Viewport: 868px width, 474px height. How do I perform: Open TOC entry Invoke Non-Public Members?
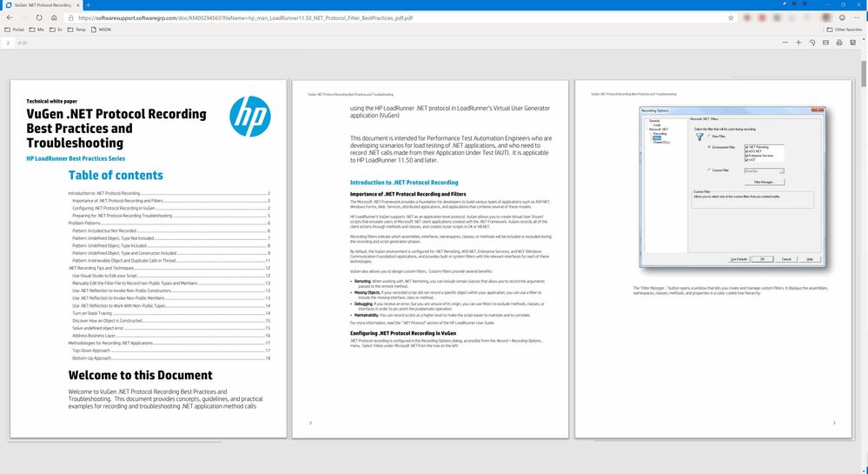[171, 297]
